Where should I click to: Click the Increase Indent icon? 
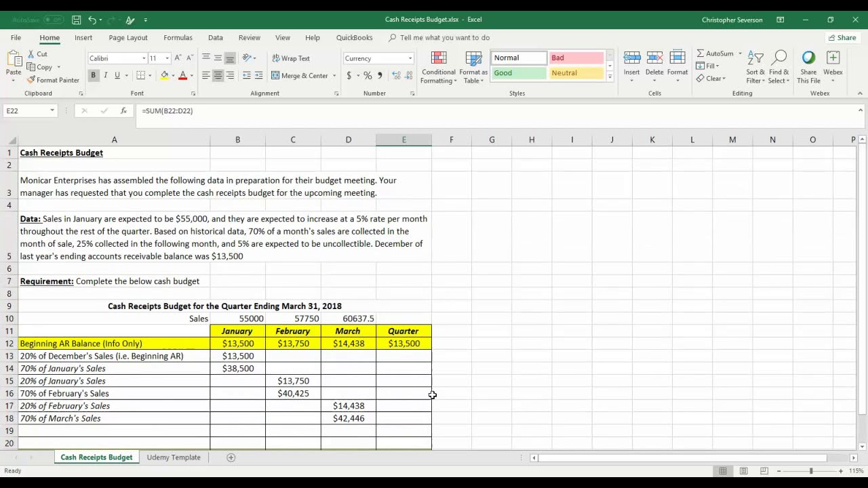point(258,76)
